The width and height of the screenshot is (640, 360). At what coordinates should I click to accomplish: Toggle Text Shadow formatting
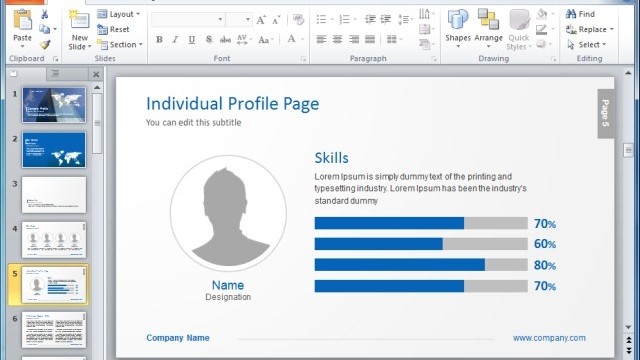point(209,40)
